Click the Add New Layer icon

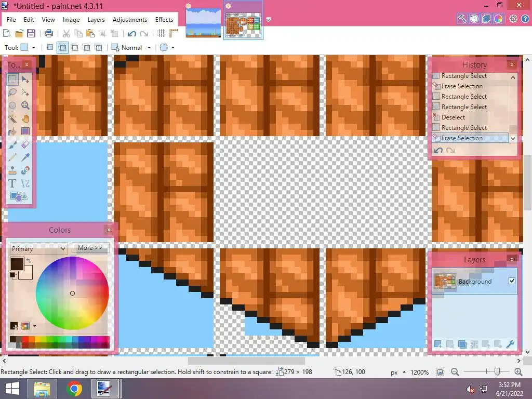(x=438, y=344)
